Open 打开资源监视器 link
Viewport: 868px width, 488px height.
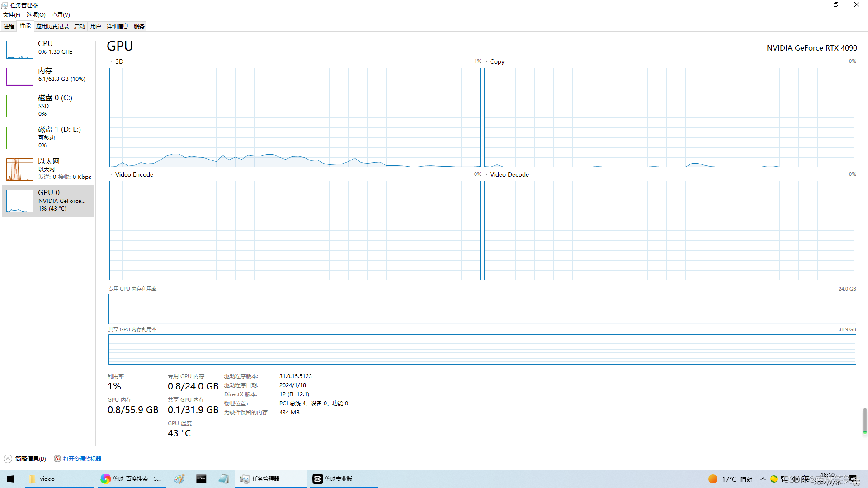(x=82, y=459)
